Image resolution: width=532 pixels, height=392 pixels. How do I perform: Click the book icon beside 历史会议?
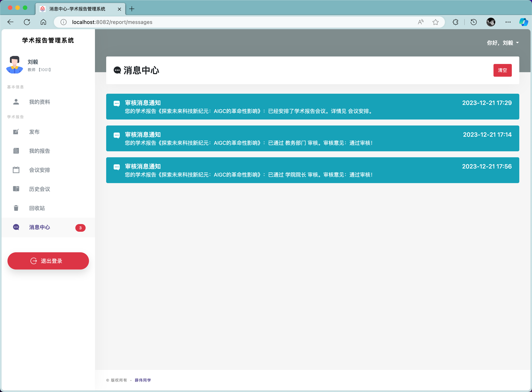tap(16, 189)
